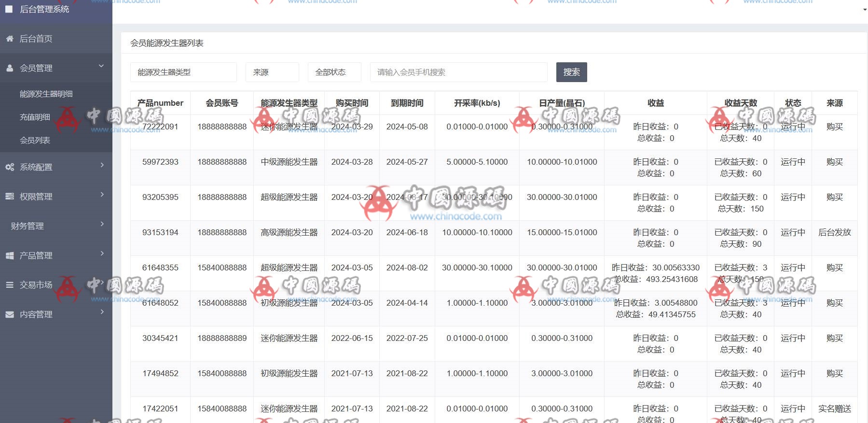Click the 收益天数 column header
This screenshot has height=423, width=868.
point(741,103)
